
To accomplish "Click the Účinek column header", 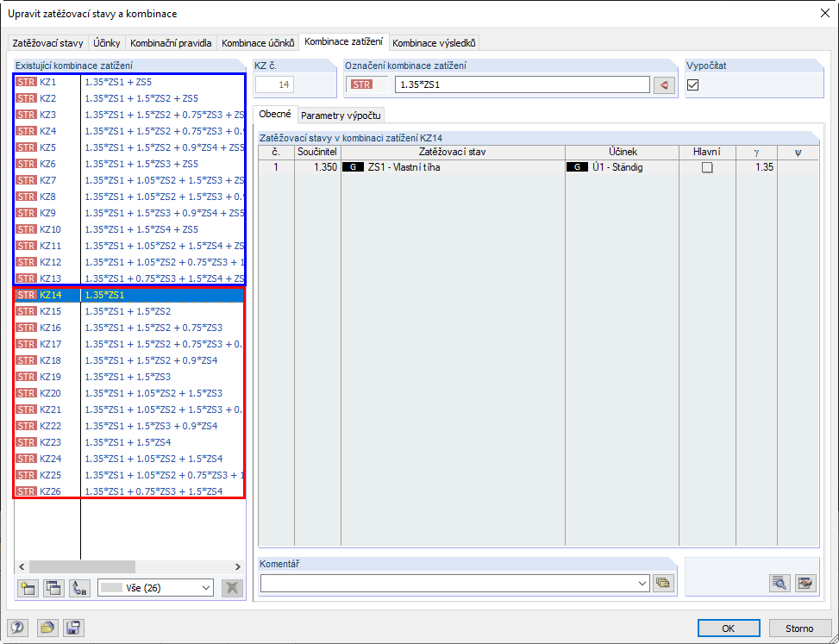I will pyautogui.click(x=622, y=152).
